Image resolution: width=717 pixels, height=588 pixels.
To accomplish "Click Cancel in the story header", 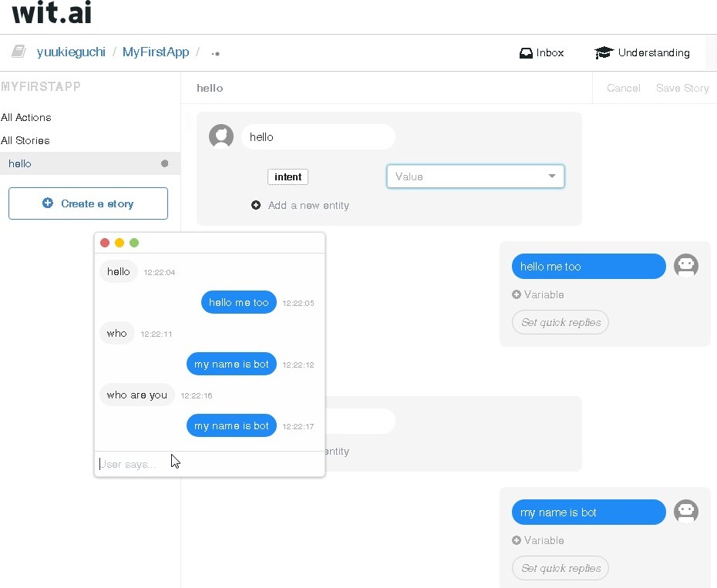I will tap(623, 88).
